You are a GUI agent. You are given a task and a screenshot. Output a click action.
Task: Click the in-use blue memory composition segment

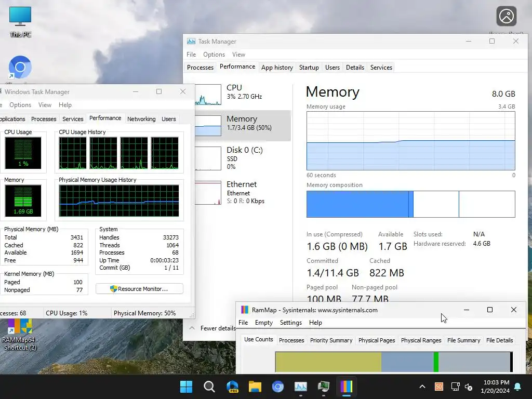[357, 204]
